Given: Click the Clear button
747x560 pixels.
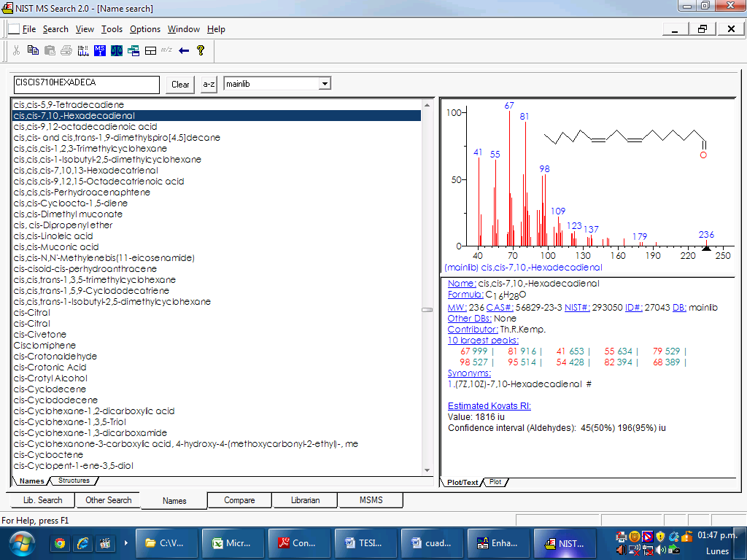Looking at the screenshot, I should (180, 85).
